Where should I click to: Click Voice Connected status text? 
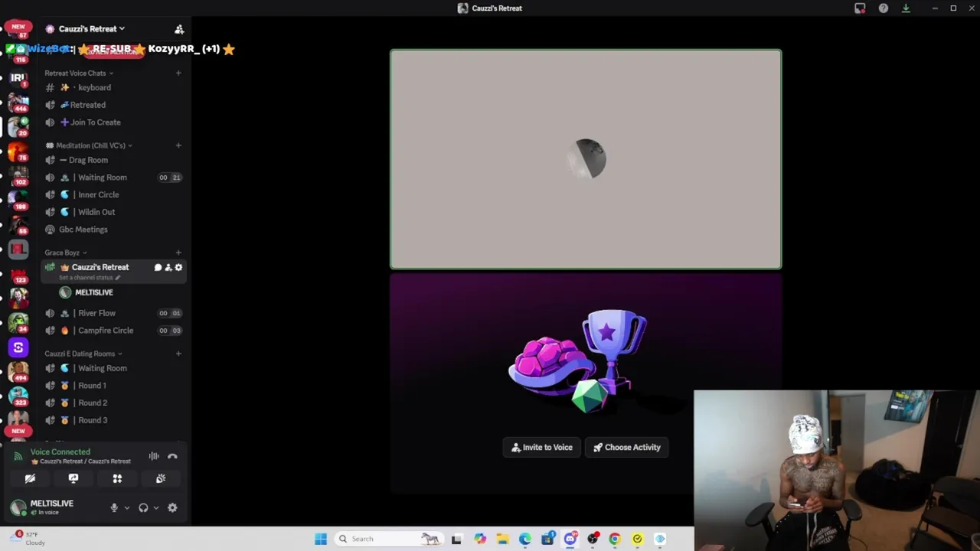pyautogui.click(x=60, y=452)
